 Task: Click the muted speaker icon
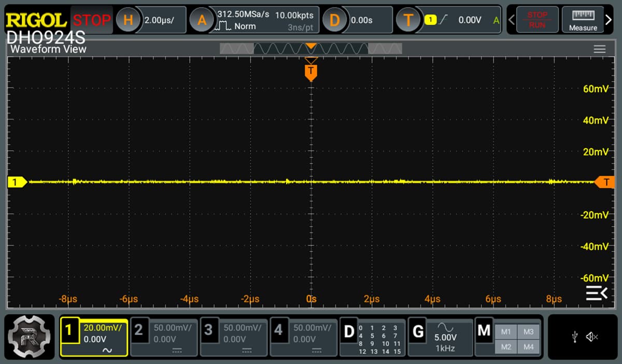tap(591, 336)
